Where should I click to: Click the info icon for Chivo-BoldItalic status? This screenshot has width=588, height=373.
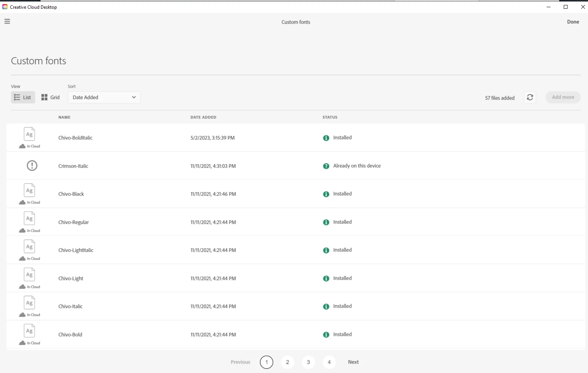point(326,138)
